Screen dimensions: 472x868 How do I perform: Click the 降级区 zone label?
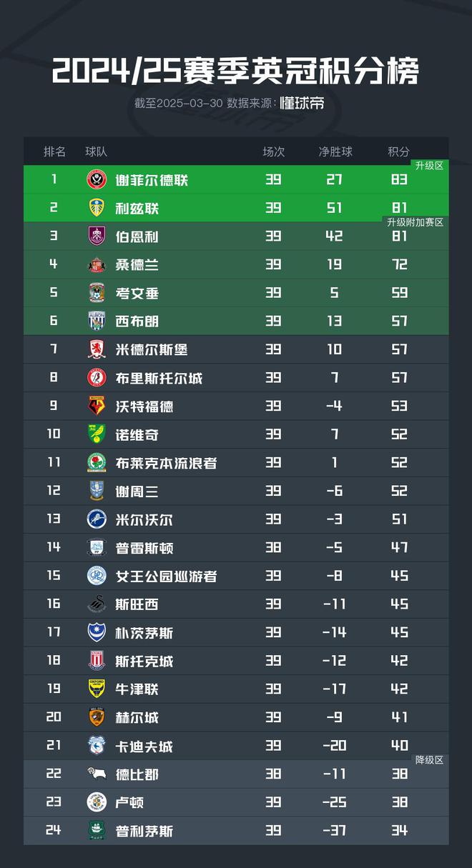(x=430, y=760)
